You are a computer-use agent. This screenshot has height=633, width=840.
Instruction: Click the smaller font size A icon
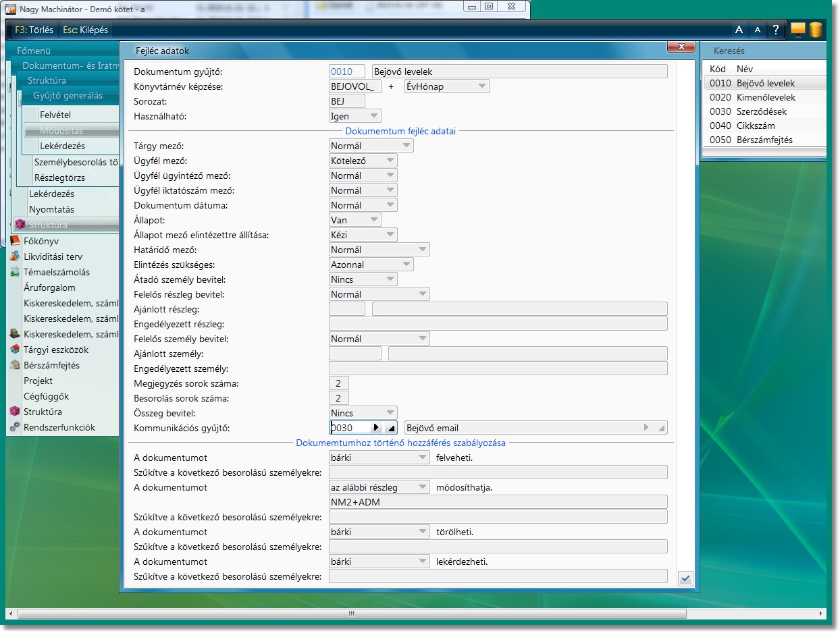(757, 30)
